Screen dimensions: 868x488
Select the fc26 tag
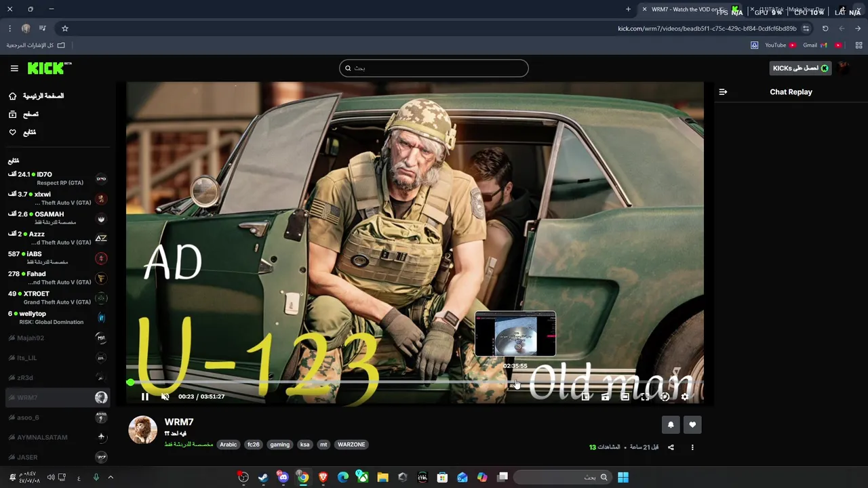coord(254,445)
